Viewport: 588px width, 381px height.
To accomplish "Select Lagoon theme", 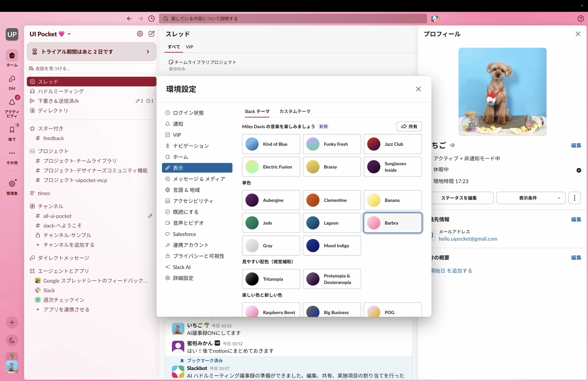I will click(332, 223).
